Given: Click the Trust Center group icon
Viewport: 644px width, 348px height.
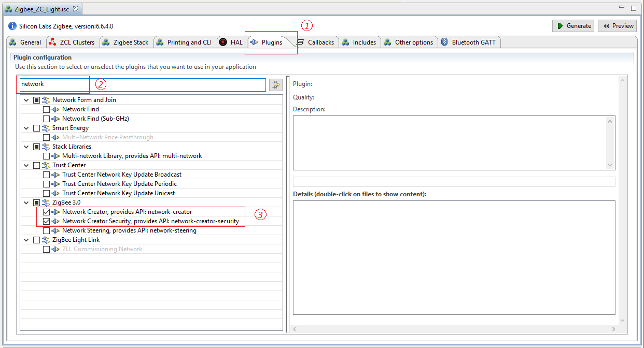Looking at the screenshot, I should click(x=46, y=165).
